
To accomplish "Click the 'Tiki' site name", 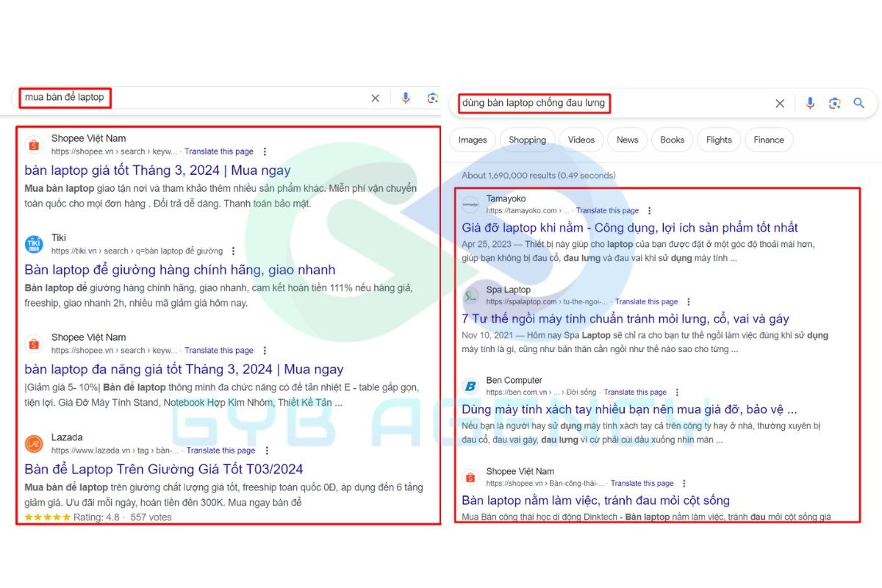I will 59,237.
